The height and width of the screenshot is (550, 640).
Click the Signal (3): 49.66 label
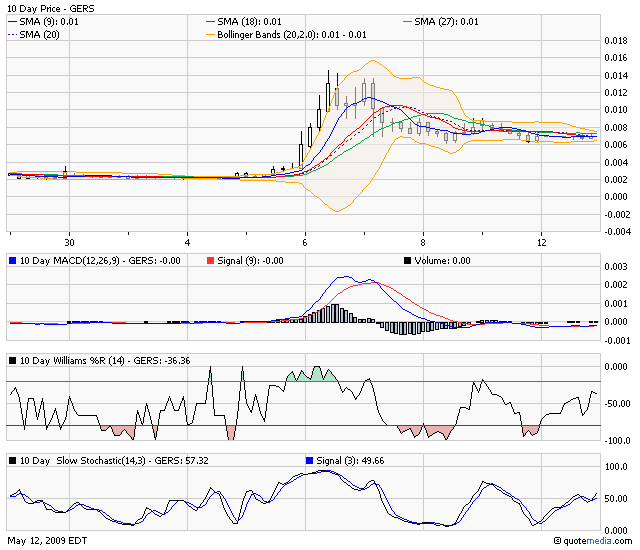pyautogui.click(x=350, y=460)
